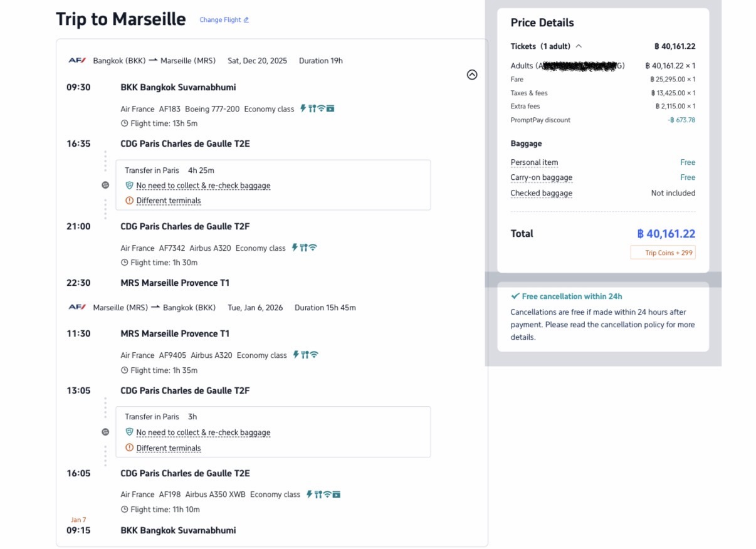Screen dimensions: 756x549
Task: Click the Air France logo beside Marseille to Bangkok
Action: (x=77, y=308)
